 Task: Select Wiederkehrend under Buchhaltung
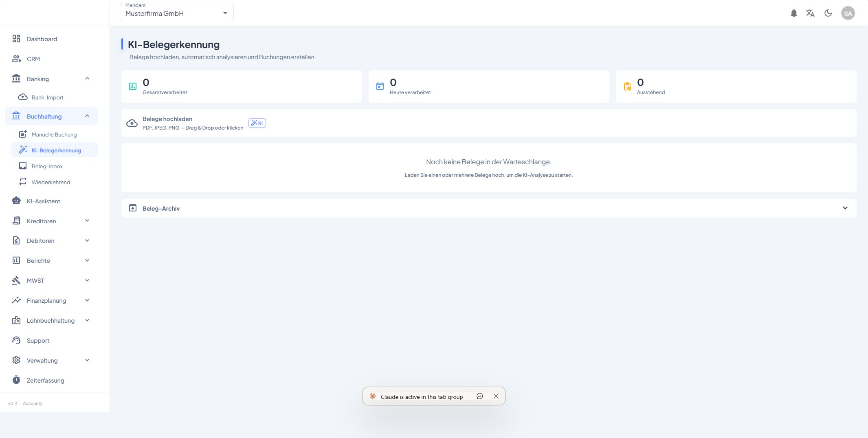pyautogui.click(x=51, y=182)
